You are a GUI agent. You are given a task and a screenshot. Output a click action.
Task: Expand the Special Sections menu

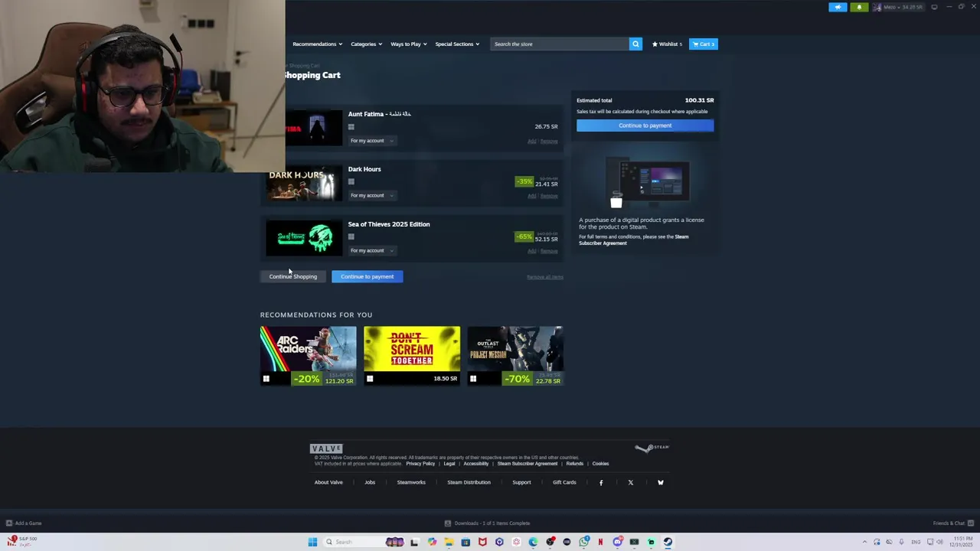tap(457, 44)
